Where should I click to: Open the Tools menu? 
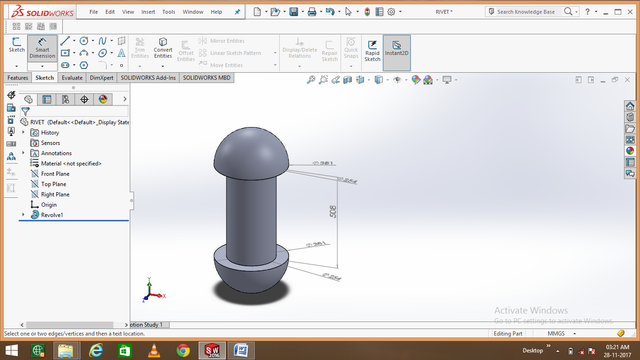coord(169,12)
